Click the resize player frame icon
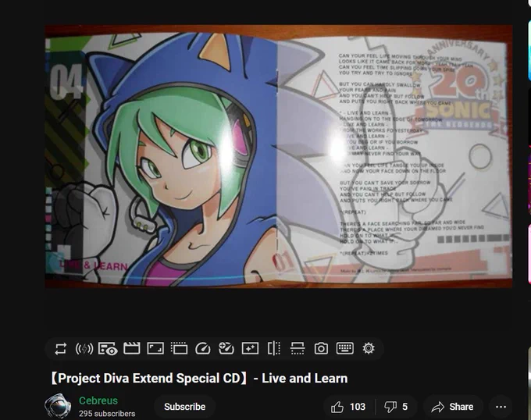 tap(155, 348)
